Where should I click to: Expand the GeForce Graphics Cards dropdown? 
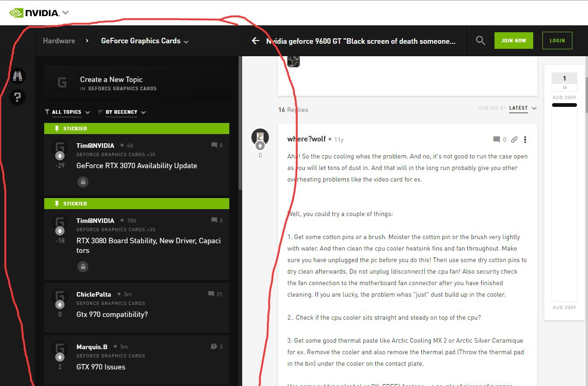pyautogui.click(x=186, y=41)
